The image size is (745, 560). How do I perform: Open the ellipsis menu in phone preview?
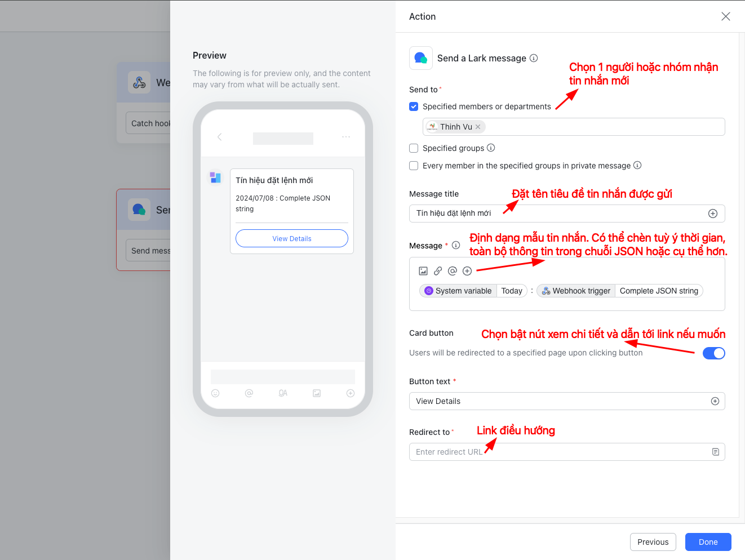346,137
